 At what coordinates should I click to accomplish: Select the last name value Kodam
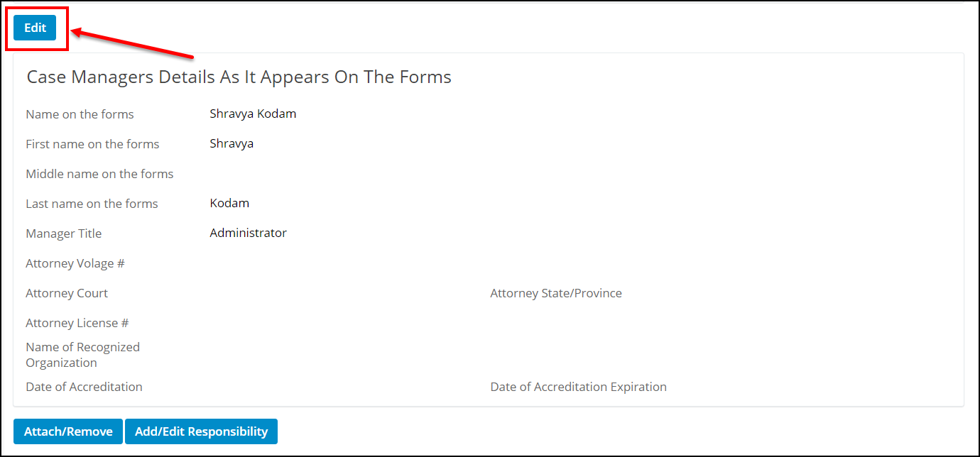pyautogui.click(x=229, y=202)
